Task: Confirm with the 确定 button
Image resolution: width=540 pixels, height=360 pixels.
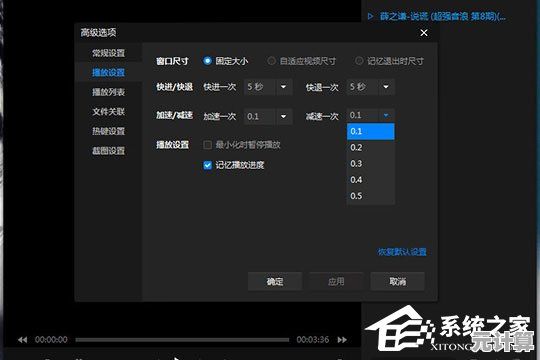Action: [x=275, y=281]
